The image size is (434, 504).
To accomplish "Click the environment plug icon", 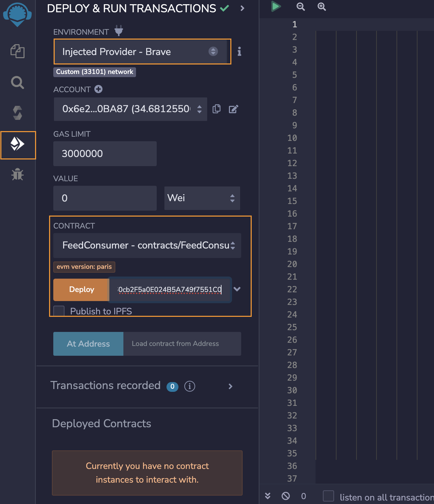I will coord(119,31).
